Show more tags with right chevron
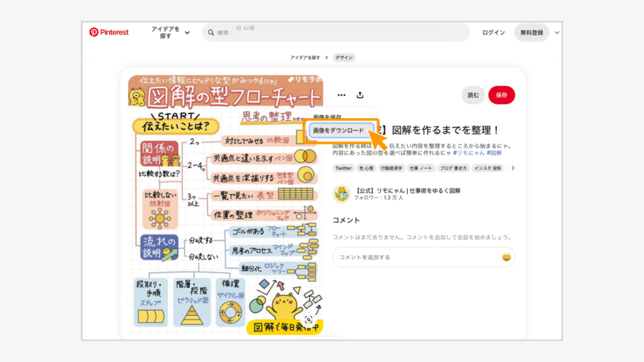Screen dimensions: 644x362 click(x=513, y=168)
